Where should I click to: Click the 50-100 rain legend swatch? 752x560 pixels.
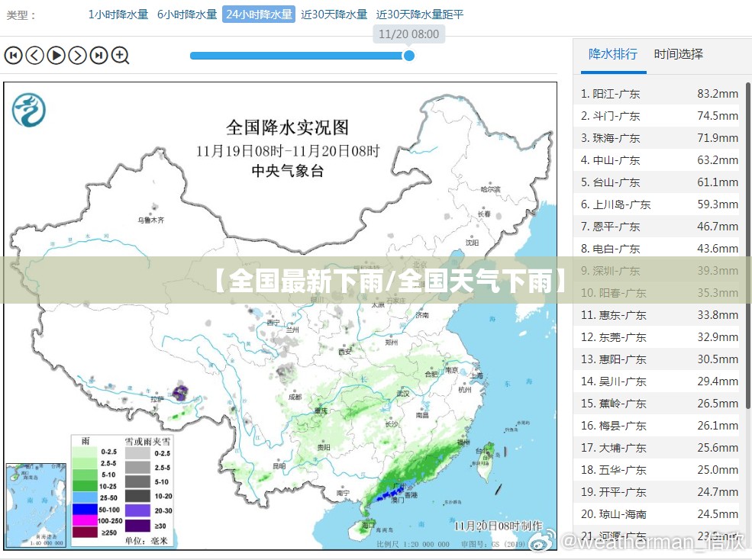(x=85, y=510)
